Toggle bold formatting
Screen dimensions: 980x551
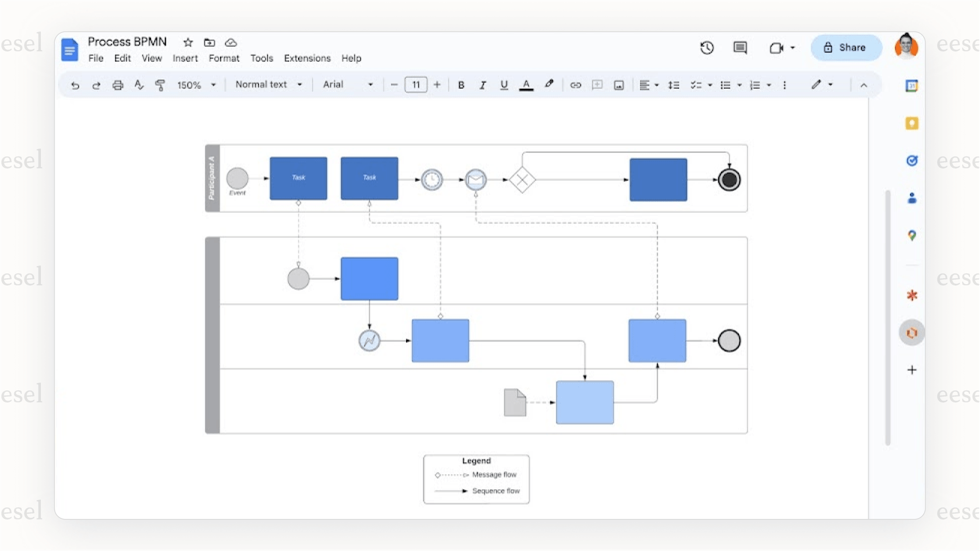coord(461,85)
